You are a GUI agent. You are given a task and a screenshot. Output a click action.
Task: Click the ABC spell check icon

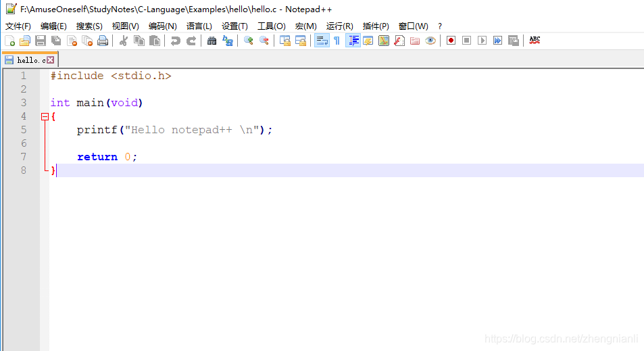point(535,41)
